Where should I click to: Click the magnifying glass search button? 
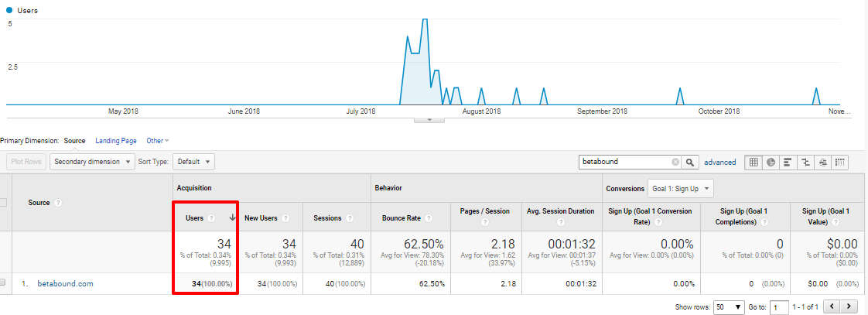691,163
